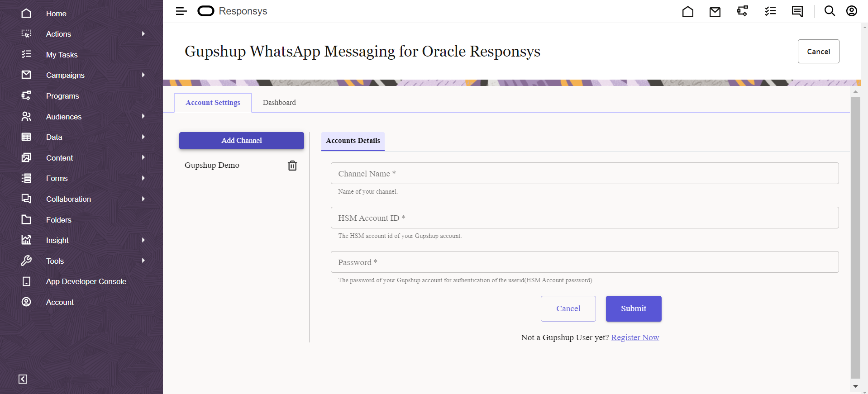This screenshot has width=868, height=394.
Task: Open the messages icon in top bar
Action: pos(797,11)
